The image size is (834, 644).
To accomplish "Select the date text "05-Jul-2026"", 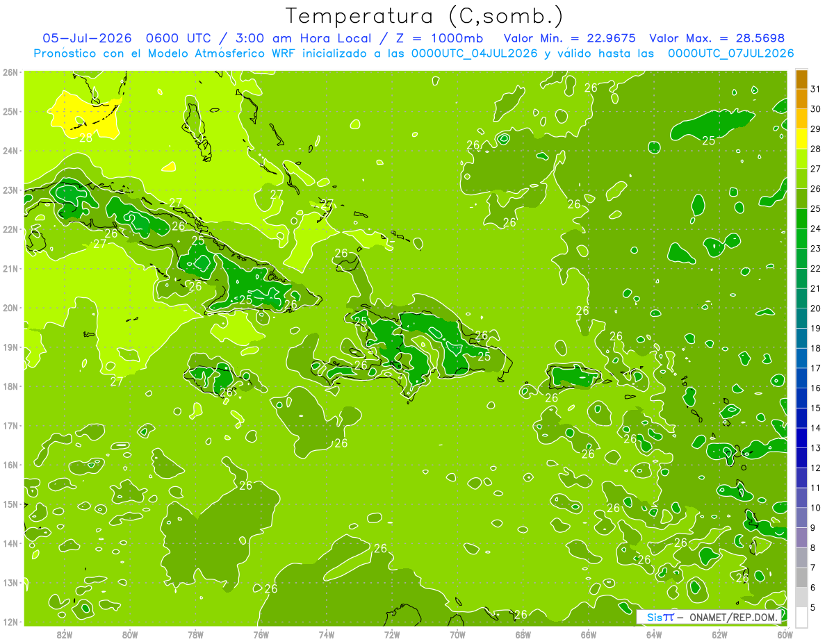I will [x=88, y=38].
